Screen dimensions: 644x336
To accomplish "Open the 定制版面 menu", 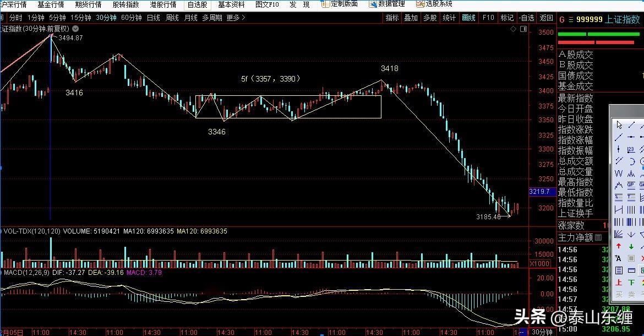I will 339,4.
